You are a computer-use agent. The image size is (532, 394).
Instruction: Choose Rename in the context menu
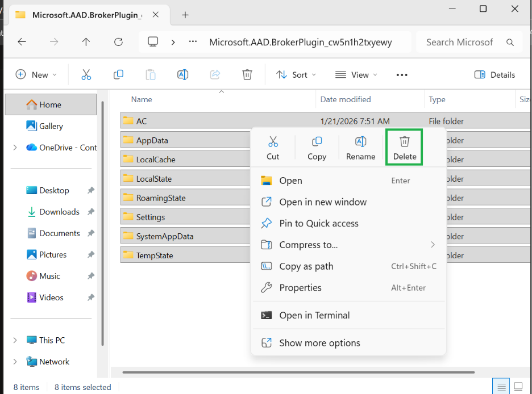click(x=361, y=148)
